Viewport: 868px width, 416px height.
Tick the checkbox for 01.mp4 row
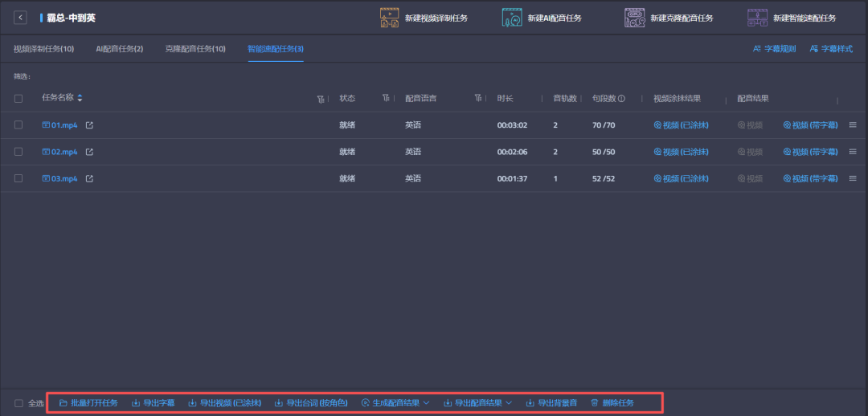pyautogui.click(x=18, y=125)
